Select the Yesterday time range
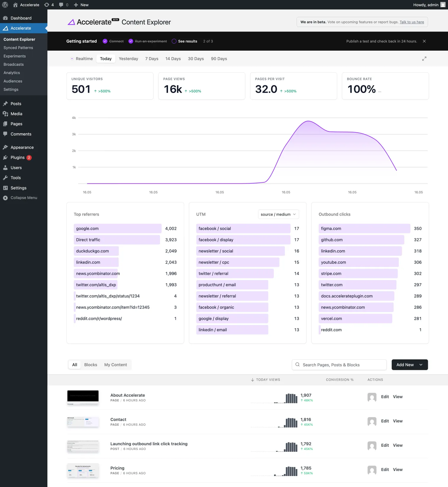The height and width of the screenshot is (487, 448). click(x=128, y=59)
